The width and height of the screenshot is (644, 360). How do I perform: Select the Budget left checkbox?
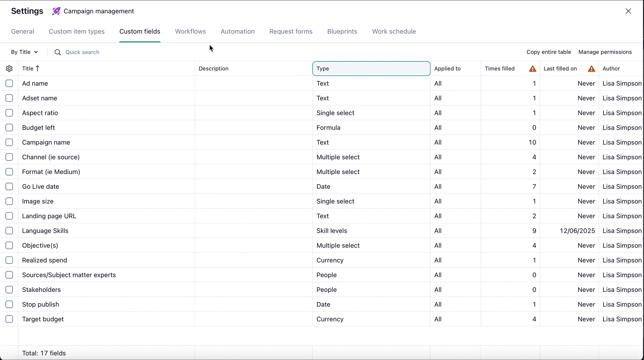9,128
